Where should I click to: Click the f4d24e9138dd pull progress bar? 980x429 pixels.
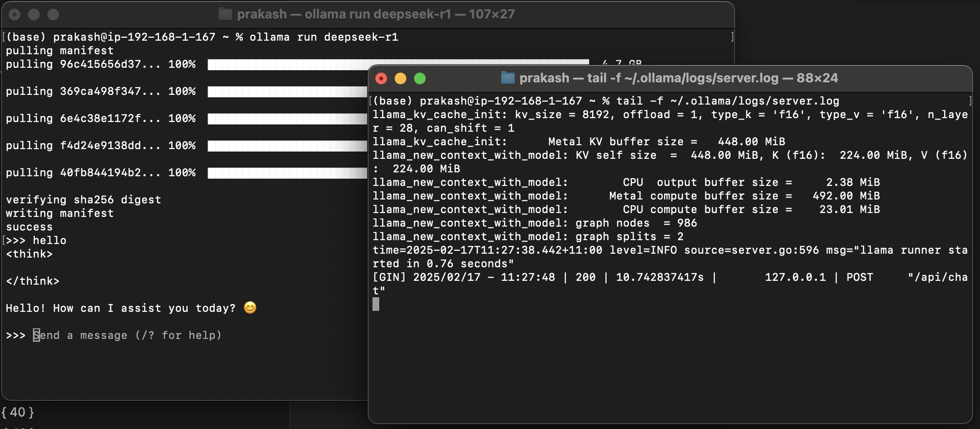pyautogui.click(x=287, y=146)
